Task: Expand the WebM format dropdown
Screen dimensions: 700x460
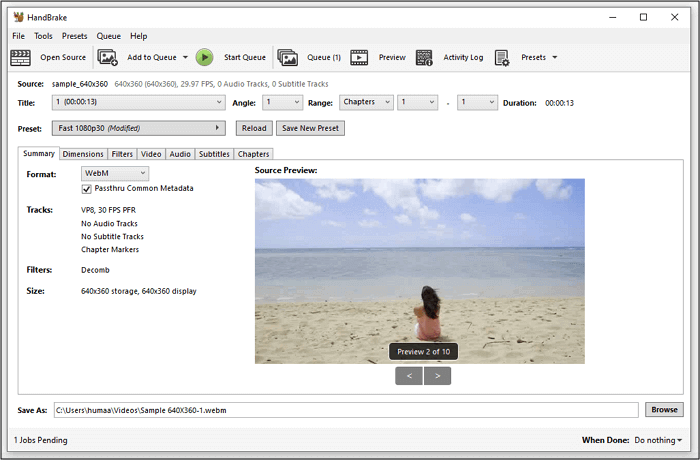Action: point(114,174)
